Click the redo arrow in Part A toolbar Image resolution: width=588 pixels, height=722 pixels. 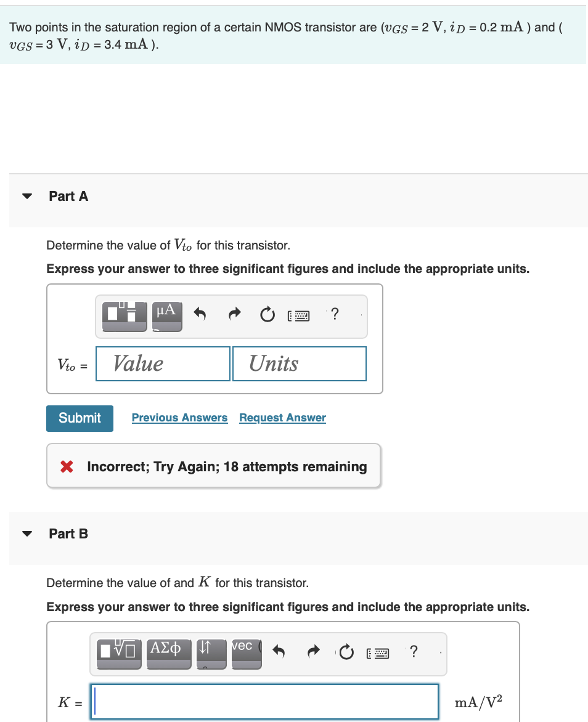(x=234, y=314)
